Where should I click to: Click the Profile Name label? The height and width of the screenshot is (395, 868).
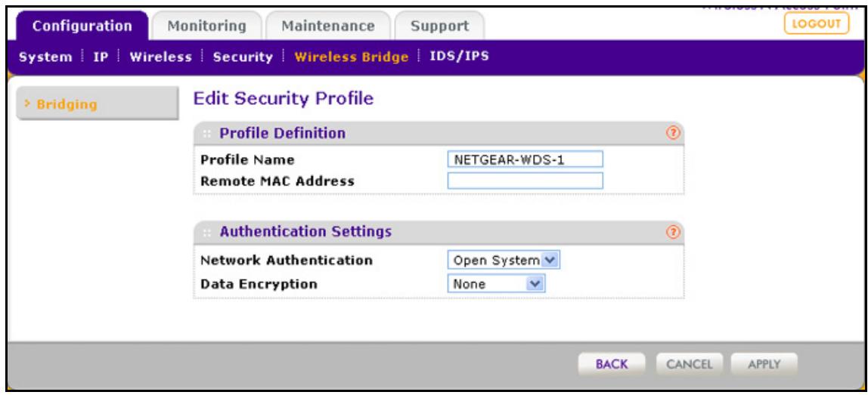[247, 159]
